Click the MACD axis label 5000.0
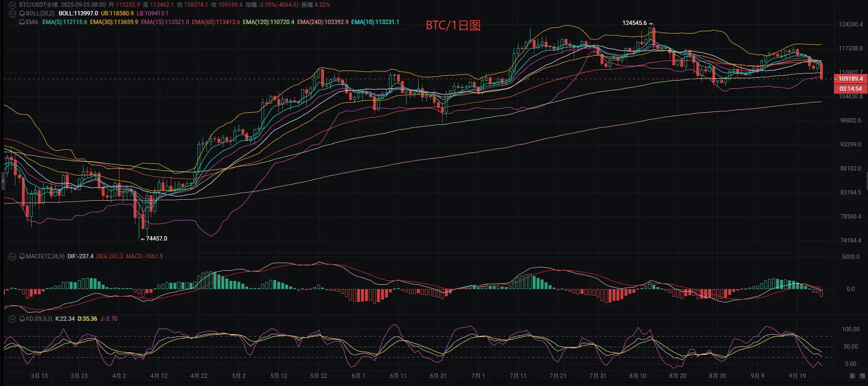The image size is (868, 386). (x=851, y=257)
